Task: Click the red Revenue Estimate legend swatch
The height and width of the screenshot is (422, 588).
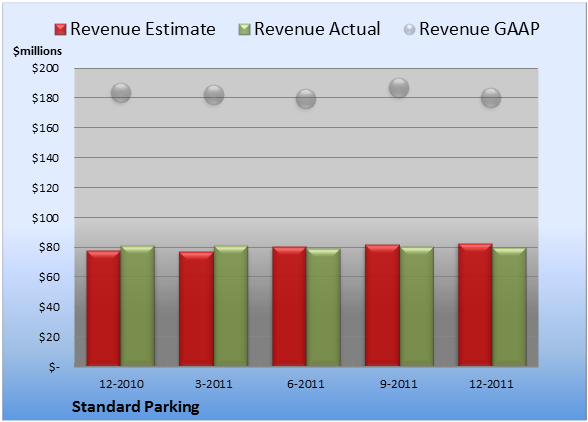Action: [60, 30]
